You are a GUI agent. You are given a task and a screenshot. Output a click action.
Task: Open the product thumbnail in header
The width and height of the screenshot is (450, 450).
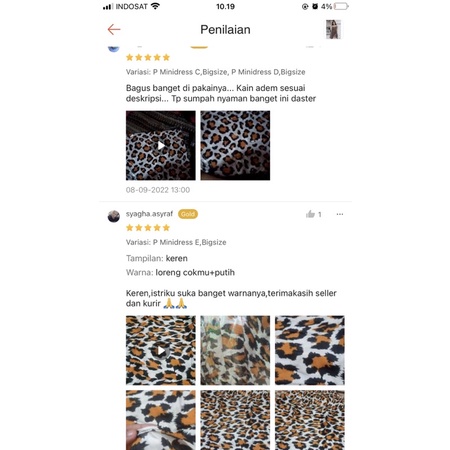click(x=333, y=29)
